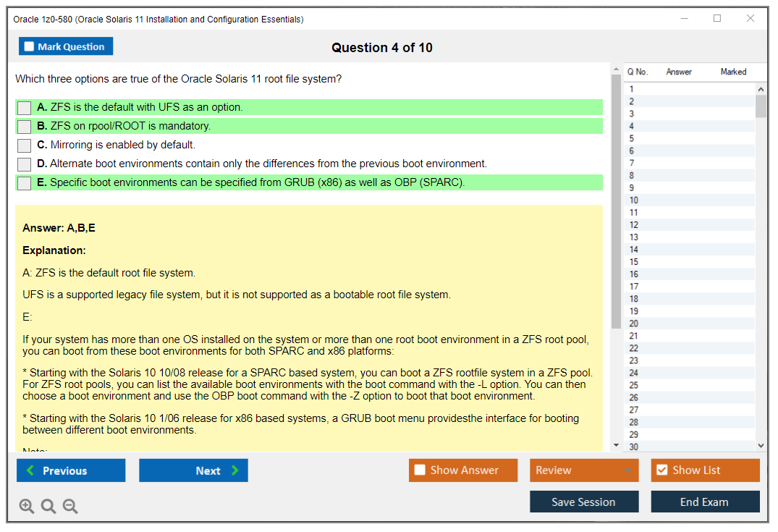This screenshot has height=532, width=778.
Task: Tick option E specific boot environments
Action: click(x=25, y=183)
